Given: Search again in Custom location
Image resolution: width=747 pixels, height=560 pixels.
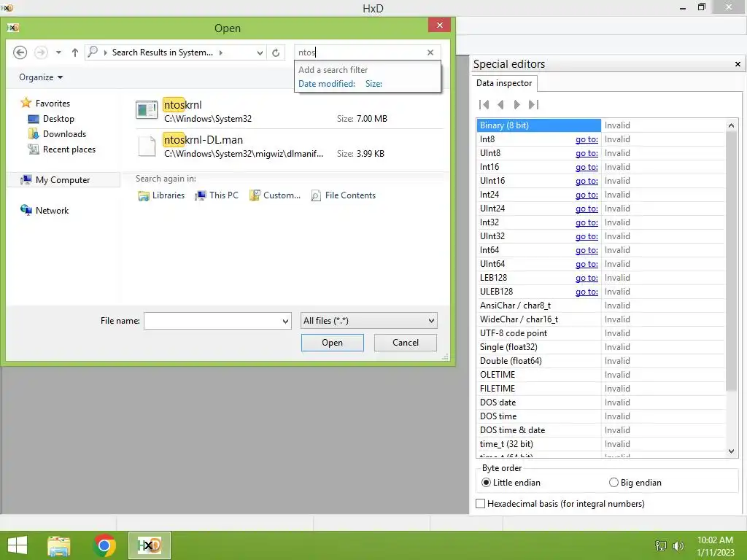Looking at the screenshot, I should click(275, 195).
